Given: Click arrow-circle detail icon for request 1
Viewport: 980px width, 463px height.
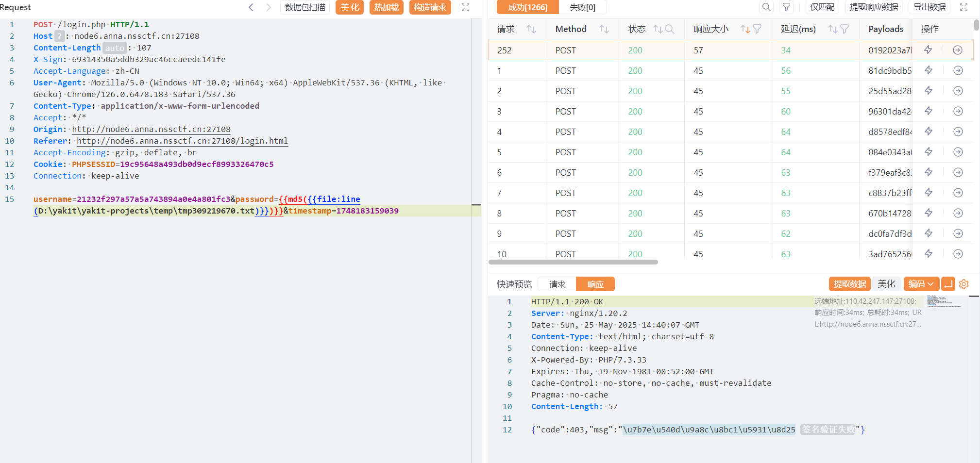Looking at the screenshot, I should (958, 70).
